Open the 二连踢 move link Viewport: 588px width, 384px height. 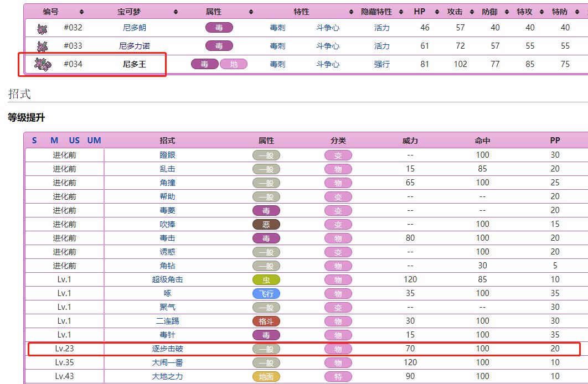(x=167, y=321)
